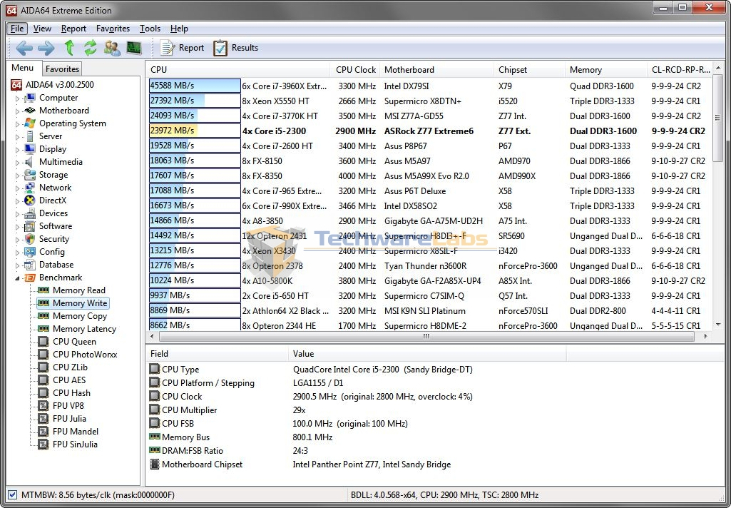Click the vertical scrollbar down arrow
Screen dimensions: 731x508
(718, 324)
